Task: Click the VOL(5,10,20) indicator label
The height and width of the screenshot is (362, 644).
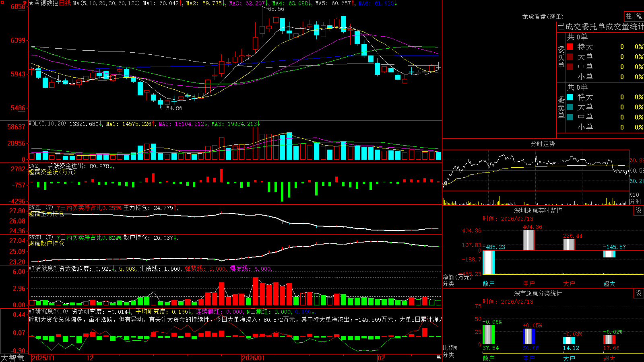Action: [47, 124]
